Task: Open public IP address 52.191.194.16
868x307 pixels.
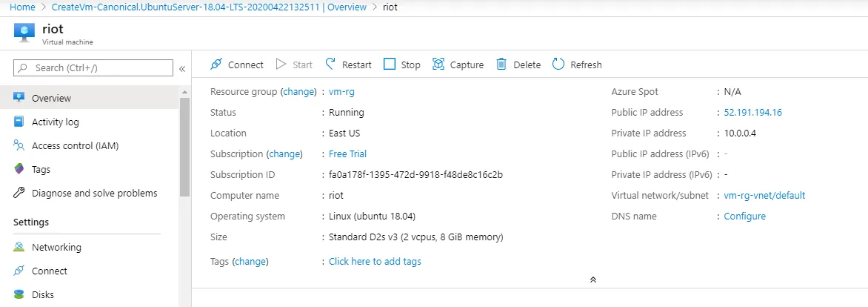Action: 753,112
